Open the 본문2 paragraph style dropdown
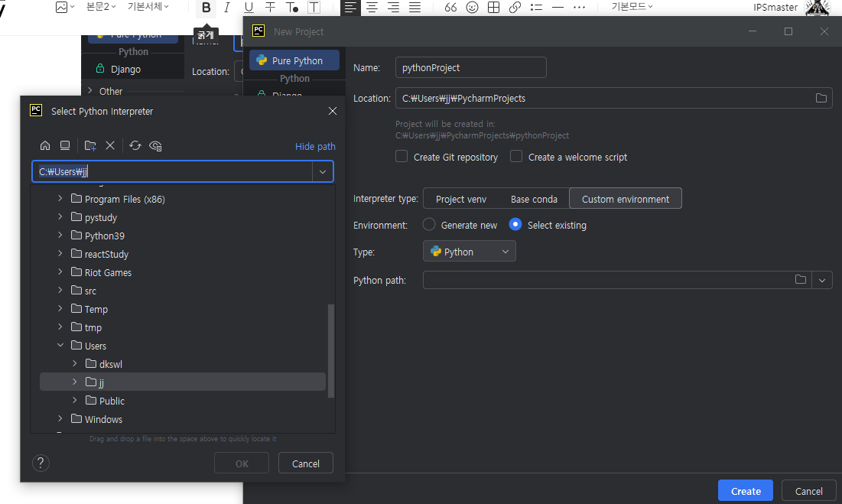Image resolution: width=842 pixels, height=504 pixels. tap(102, 6)
